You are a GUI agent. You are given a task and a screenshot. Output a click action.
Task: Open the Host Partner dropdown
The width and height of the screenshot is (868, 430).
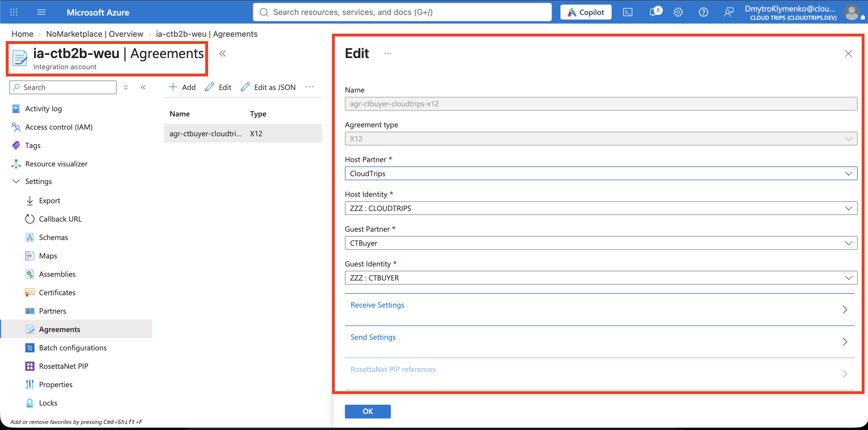point(601,174)
